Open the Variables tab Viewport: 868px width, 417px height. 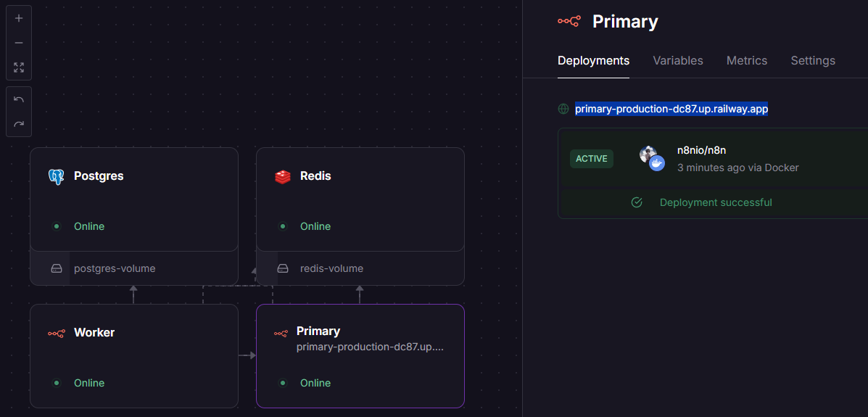tap(677, 60)
